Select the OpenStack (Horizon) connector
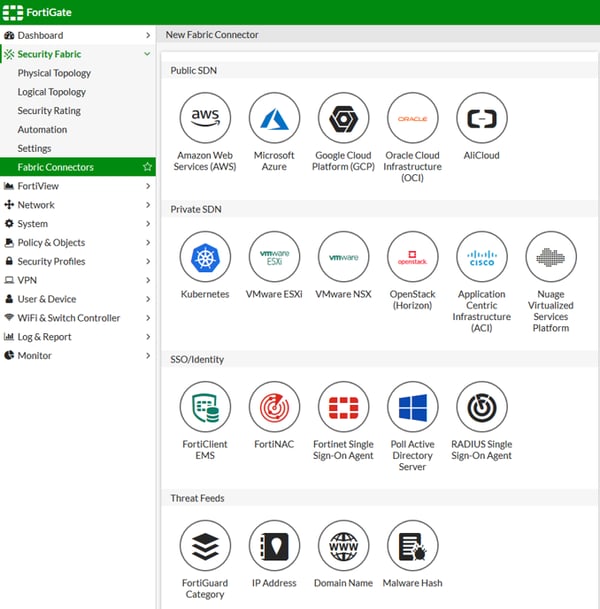The image size is (600, 609). (412, 257)
